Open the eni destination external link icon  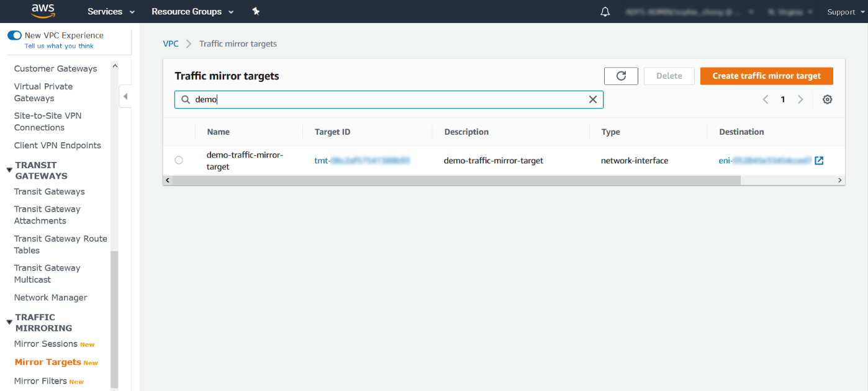pyautogui.click(x=819, y=161)
